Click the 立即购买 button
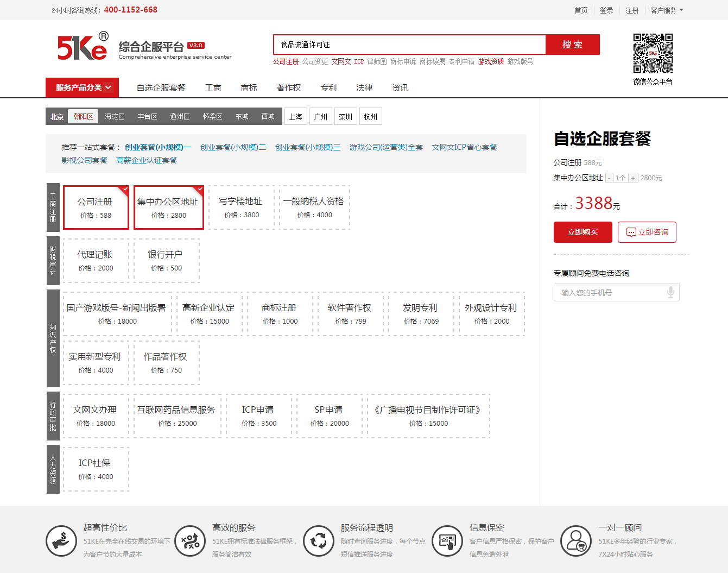This screenshot has height=573, width=728. [583, 232]
